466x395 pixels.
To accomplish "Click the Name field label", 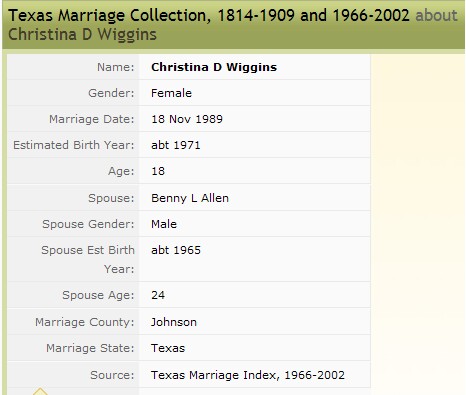I will click(116, 67).
